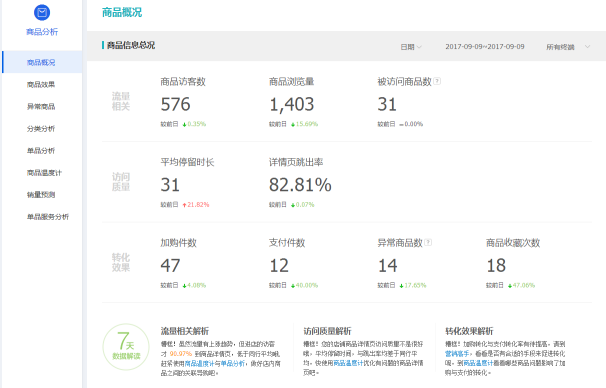606x388 pixels.
Task: Open 商品效果 sidebar item
Action: [41, 84]
